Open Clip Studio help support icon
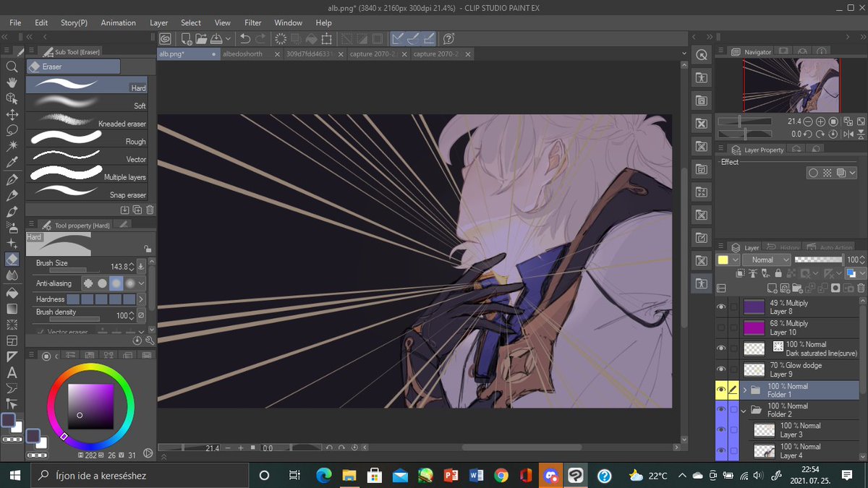The image size is (868, 488). [448, 38]
